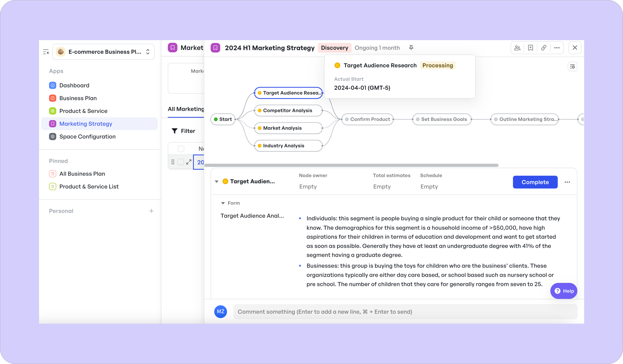623x364 pixels.
Task: Collapse the Target Audience node details
Action: [x=217, y=182]
